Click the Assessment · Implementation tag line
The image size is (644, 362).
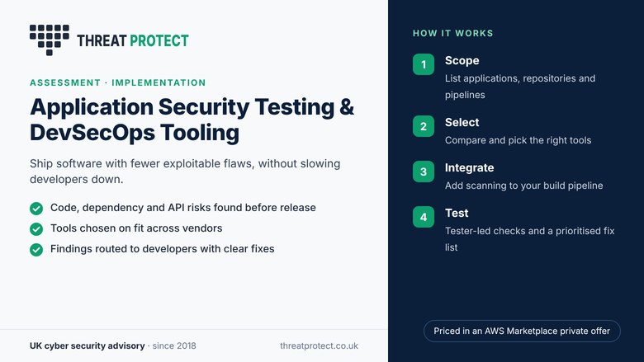point(118,82)
